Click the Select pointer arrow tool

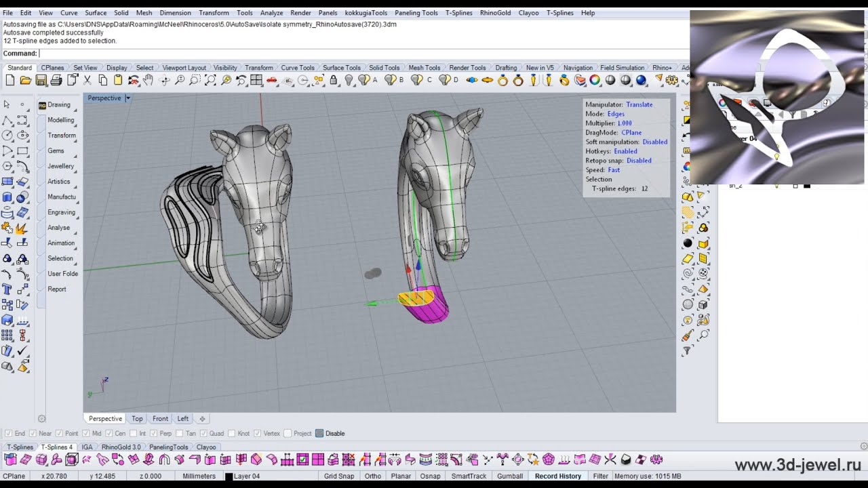[7, 104]
